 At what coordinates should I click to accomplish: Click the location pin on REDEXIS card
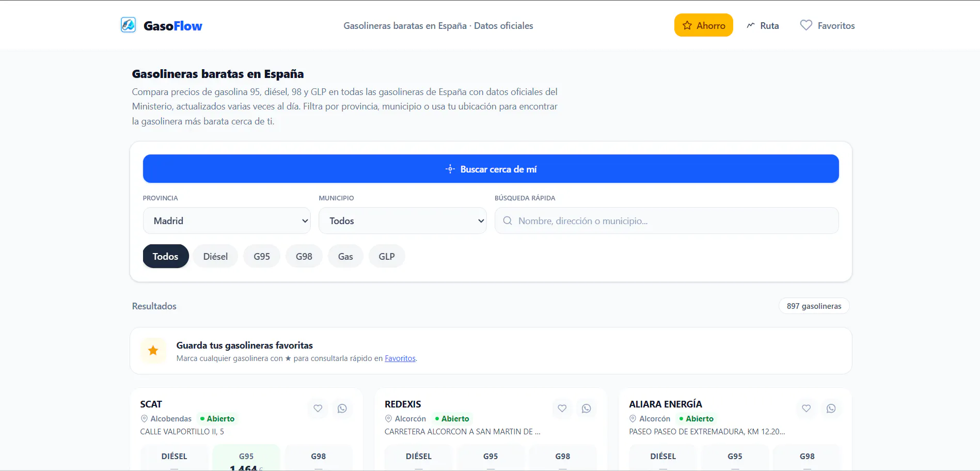click(388, 419)
